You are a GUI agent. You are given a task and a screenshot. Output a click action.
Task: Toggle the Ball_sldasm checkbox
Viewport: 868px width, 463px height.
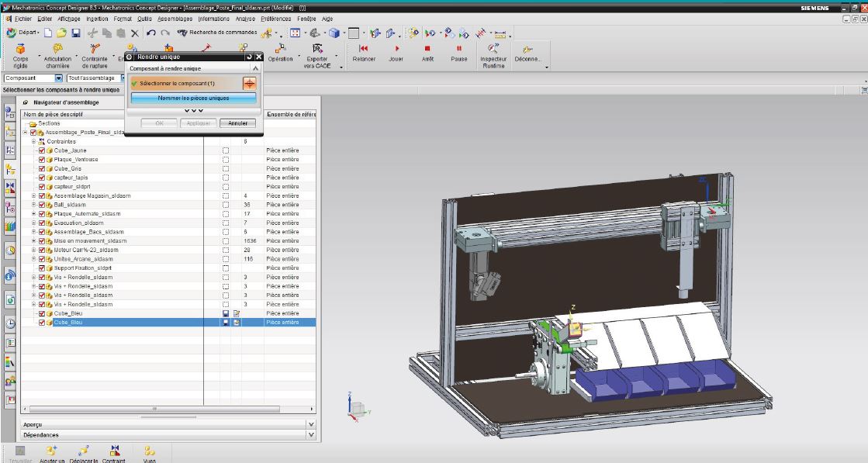tap(42, 205)
